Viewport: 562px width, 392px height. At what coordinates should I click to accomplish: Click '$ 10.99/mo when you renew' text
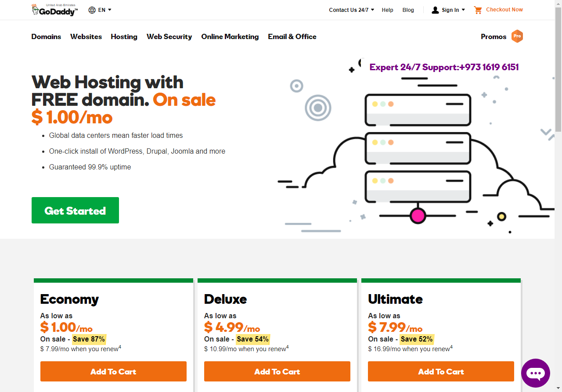coord(246,349)
